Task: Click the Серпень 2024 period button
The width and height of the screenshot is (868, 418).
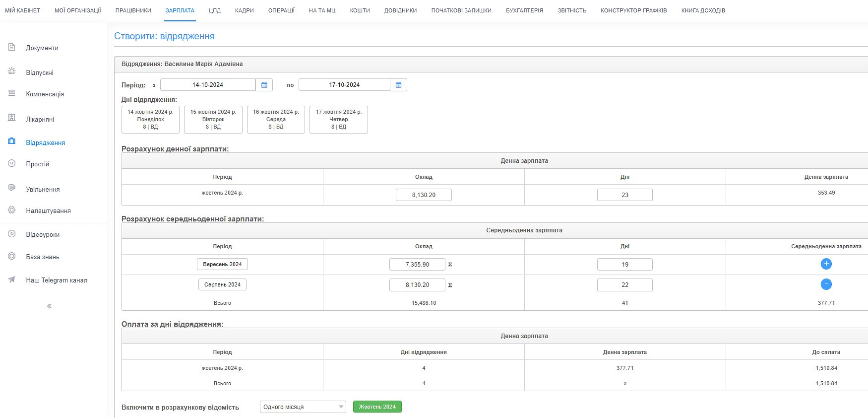Action: (222, 284)
